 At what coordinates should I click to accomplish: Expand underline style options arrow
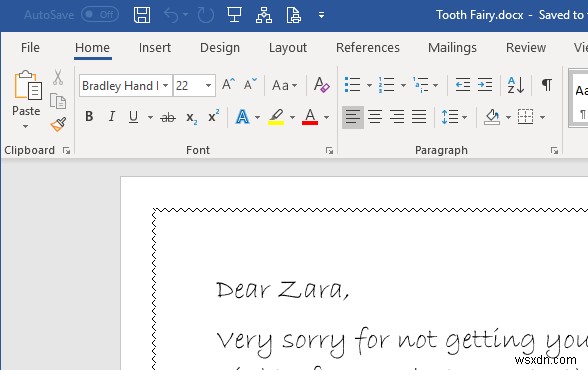(150, 117)
